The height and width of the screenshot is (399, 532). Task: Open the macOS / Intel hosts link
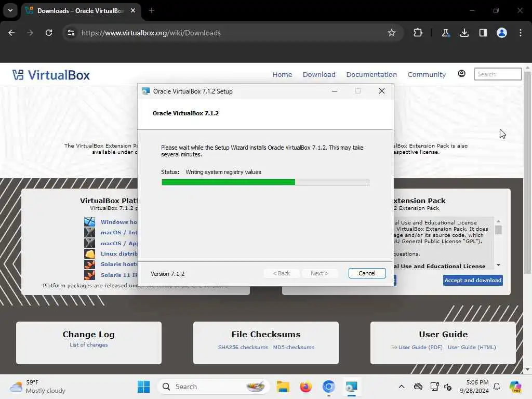coord(119,232)
